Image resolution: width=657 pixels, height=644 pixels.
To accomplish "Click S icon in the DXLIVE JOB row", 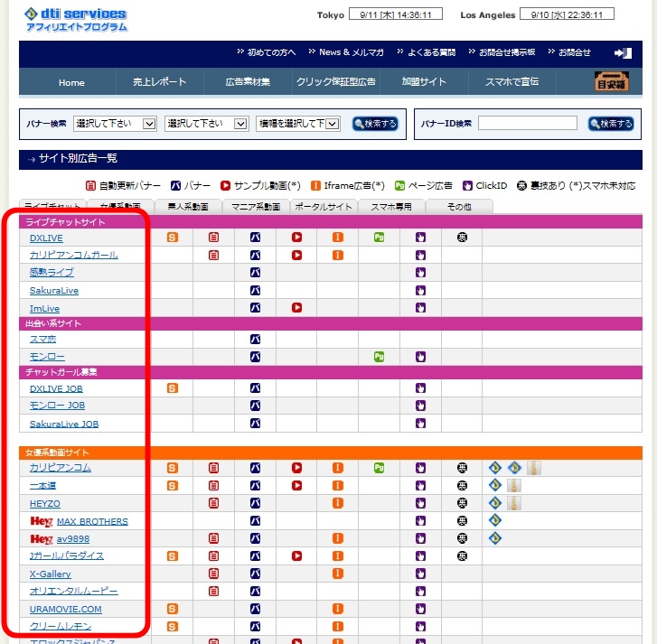I will point(173,388).
